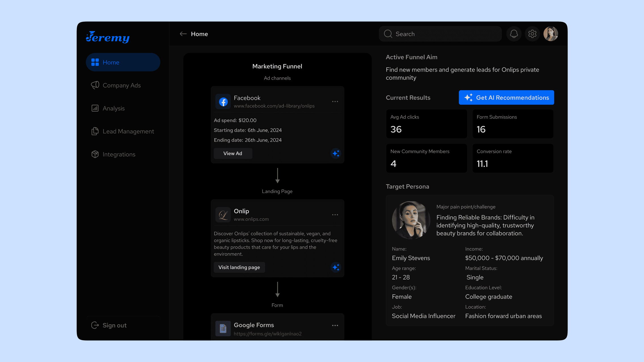Open Integrations in the sidebar
The height and width of the screenshot is (362, 644).
click(x=119, y=154)
